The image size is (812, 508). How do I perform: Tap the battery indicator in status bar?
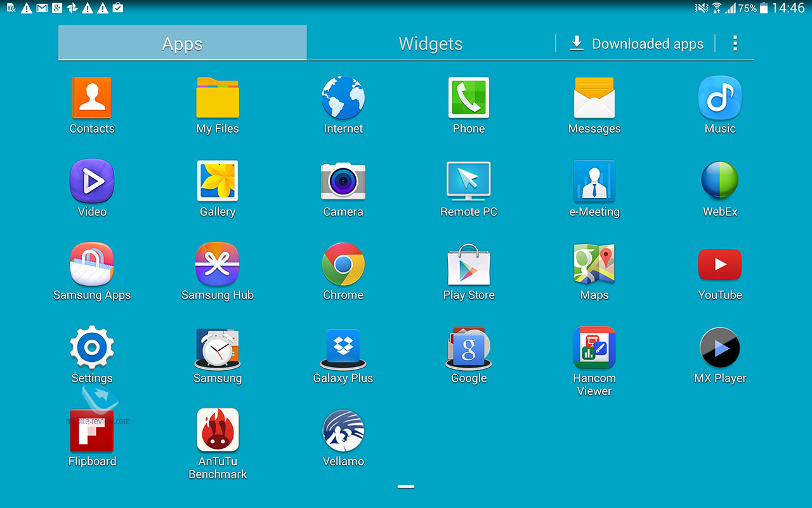(764, 8)
